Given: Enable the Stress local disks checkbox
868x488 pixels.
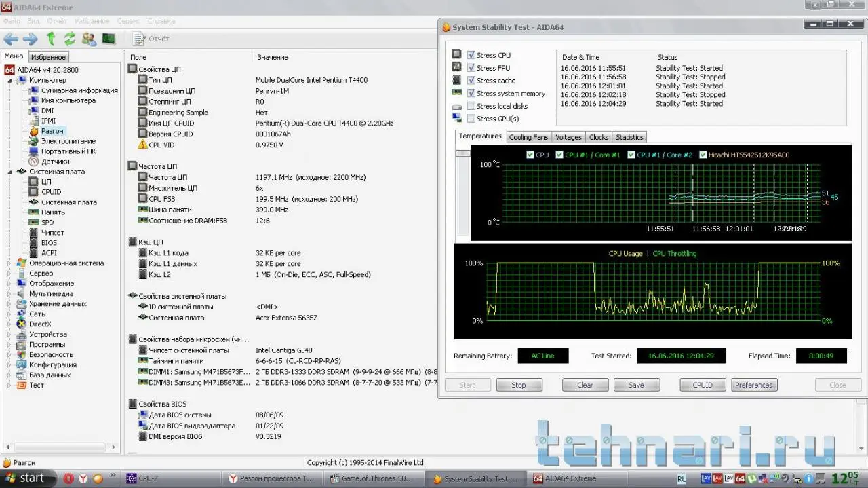Looking at the screenshot, I should point(471,106).
